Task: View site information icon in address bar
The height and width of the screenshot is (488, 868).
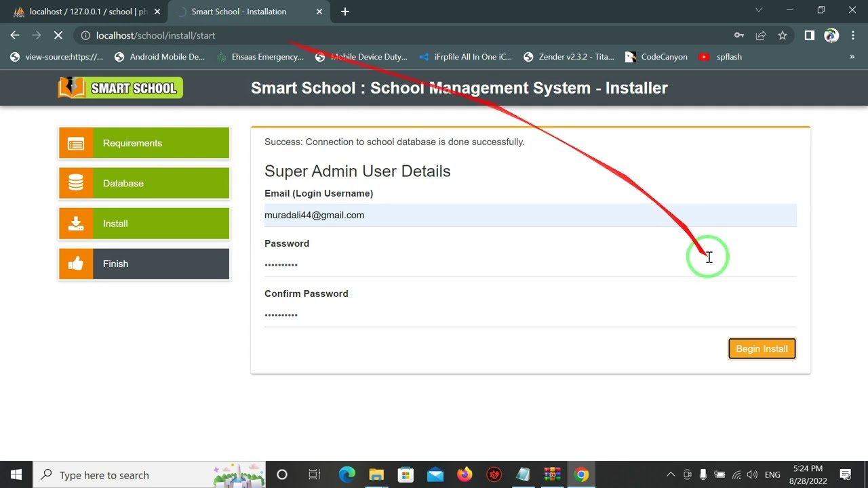Action: click(x=85, y=35)
